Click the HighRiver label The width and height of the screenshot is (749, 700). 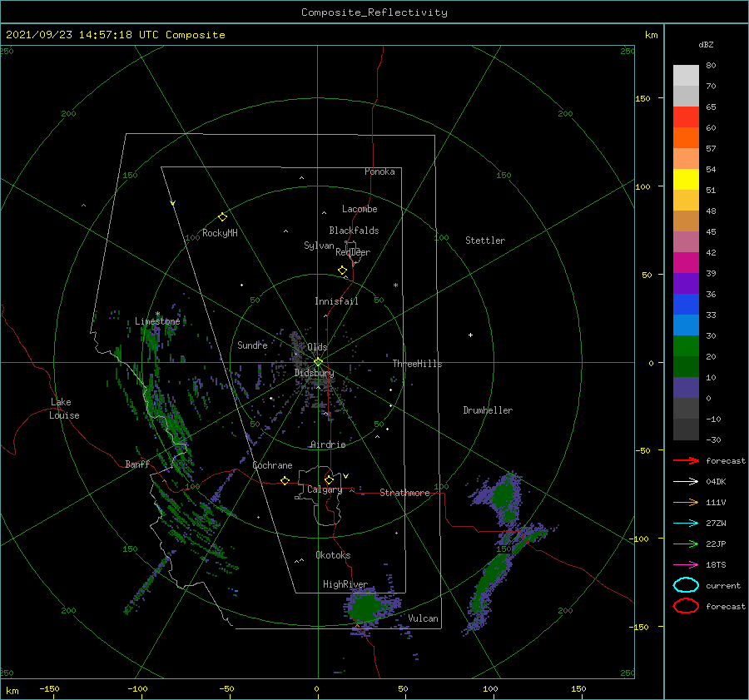click(x=345, y=584)
